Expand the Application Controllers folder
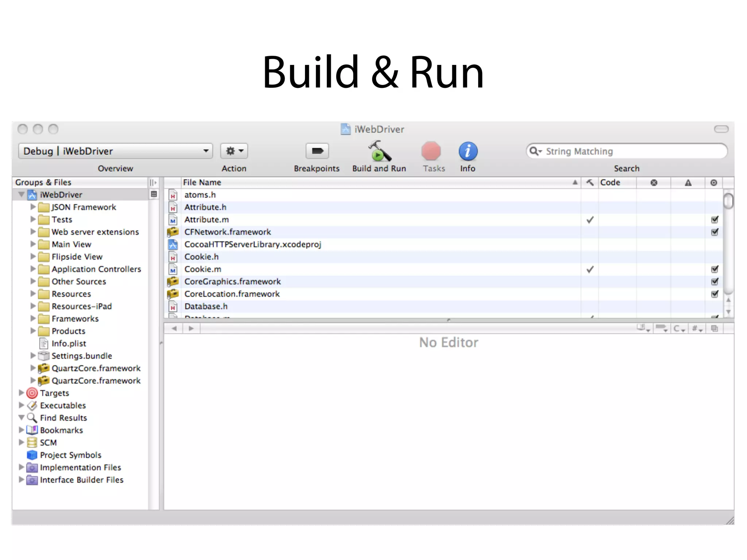Viewport: 747px width, 560px height. coord(33,269)
